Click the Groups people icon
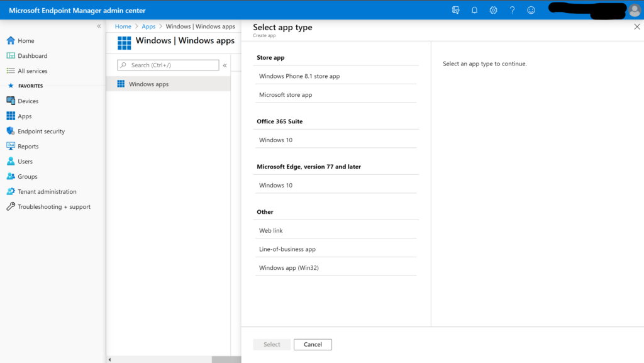The height and width of the screenshot is (363, 644). pos(11,176)
